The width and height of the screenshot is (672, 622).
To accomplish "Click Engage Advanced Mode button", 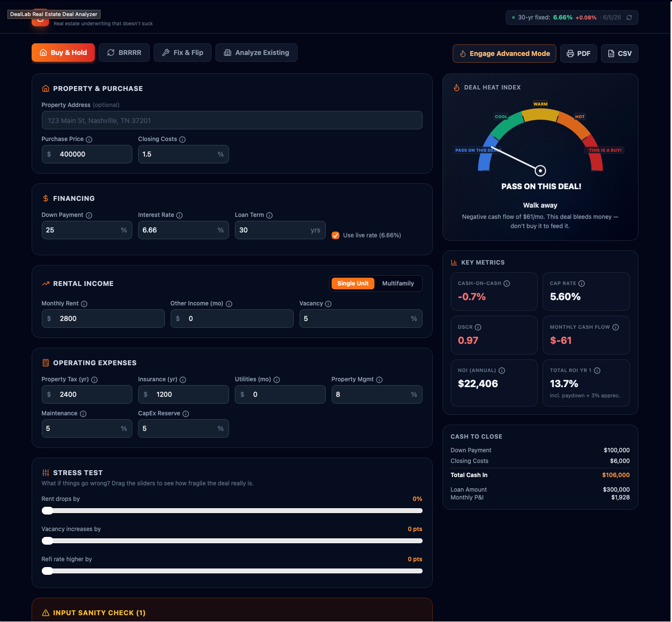I will pyautogui.click(x=504, y=53).
